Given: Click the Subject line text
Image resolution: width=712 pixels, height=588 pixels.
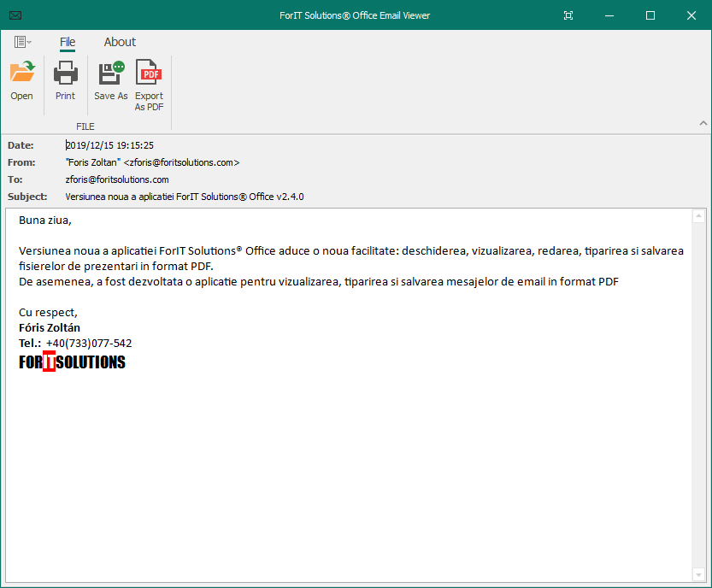Looking at the screenshot, I should (185, 197).
